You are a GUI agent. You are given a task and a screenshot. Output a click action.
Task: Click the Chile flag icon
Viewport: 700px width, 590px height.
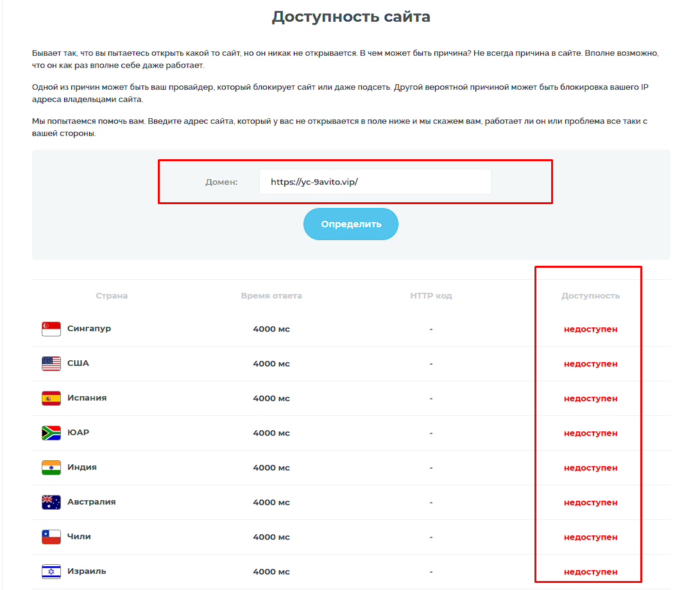[51, 537]
